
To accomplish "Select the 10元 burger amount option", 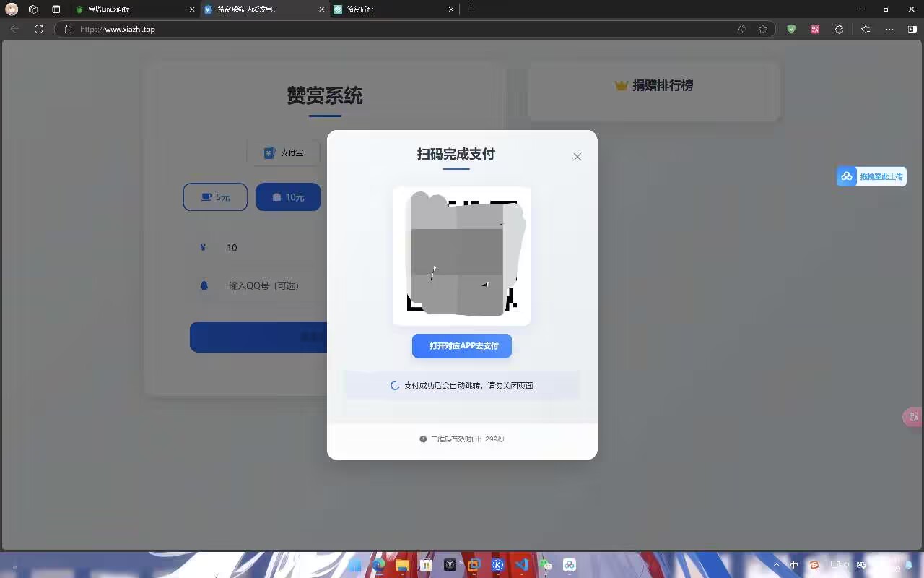I will [288, 197].
